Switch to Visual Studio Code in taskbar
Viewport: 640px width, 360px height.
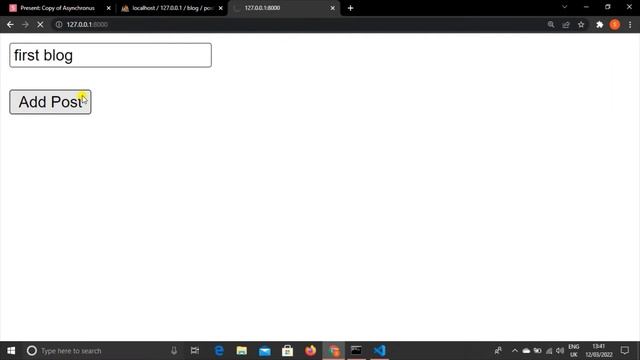[379, 351]
